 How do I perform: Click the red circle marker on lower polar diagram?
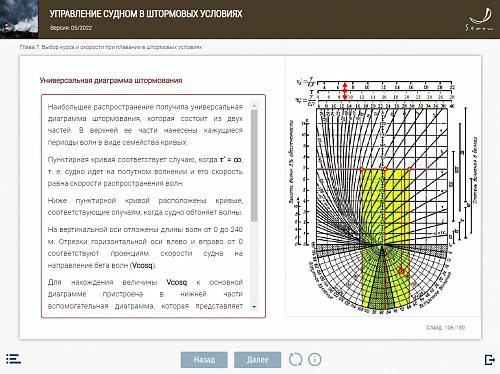pyautogui.click(x=401, y=272)
